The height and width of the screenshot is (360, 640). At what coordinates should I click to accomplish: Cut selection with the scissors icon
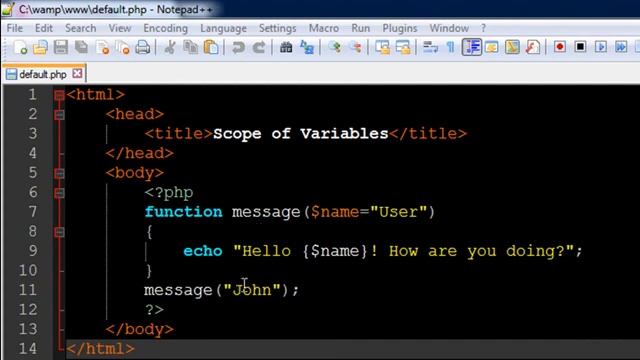pos(170,47)
